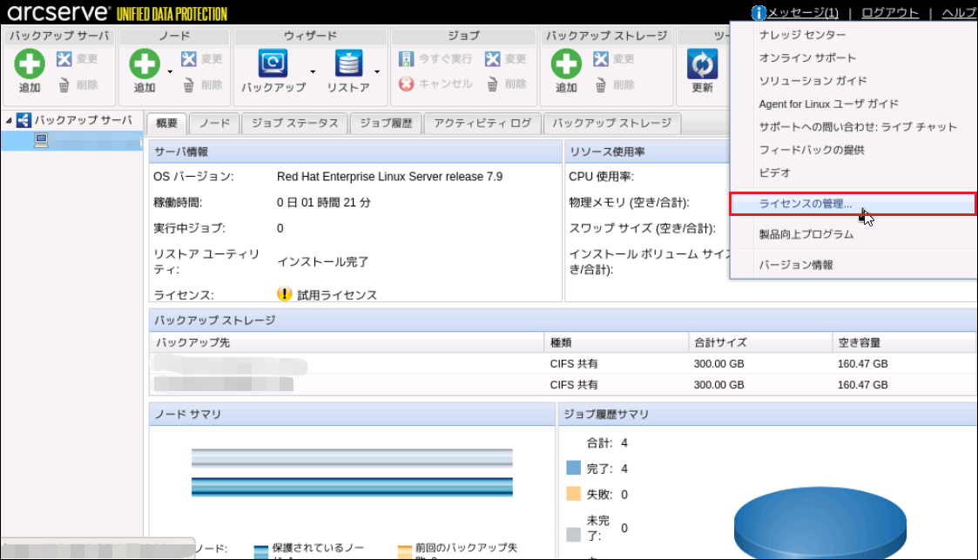
Task: Click the job Run Now icon
Action: click(x=406, y=58)
